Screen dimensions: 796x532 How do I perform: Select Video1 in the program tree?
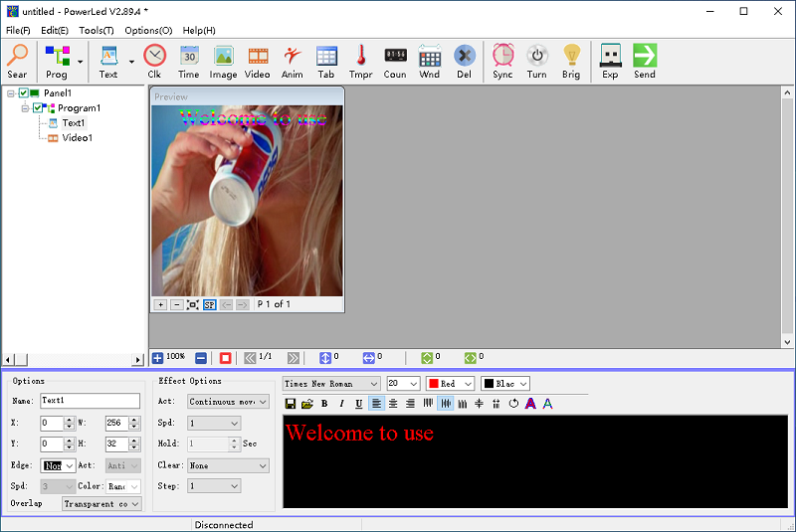(77, 138)
